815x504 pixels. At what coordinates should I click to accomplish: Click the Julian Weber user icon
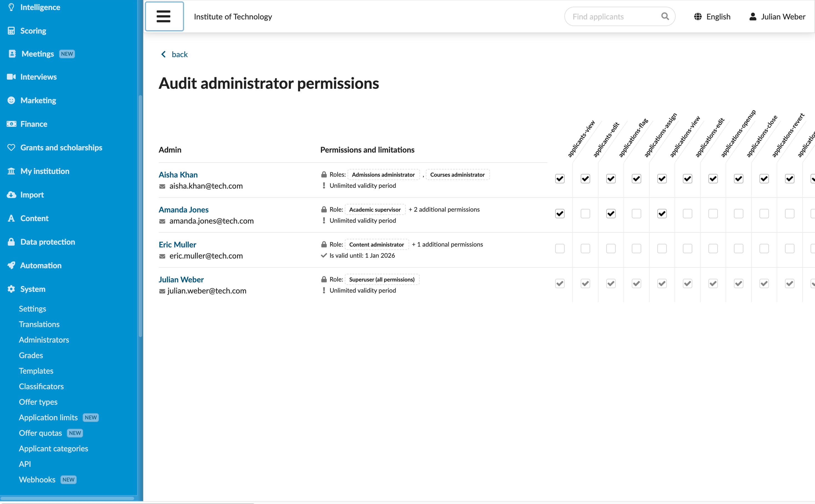(x=753, y=17)
